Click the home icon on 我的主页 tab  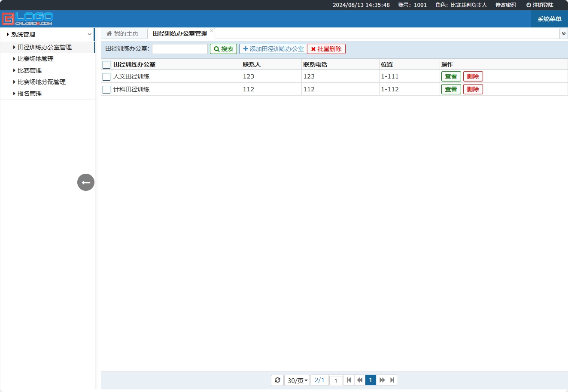pyautogui.click(x=109, y=33)
